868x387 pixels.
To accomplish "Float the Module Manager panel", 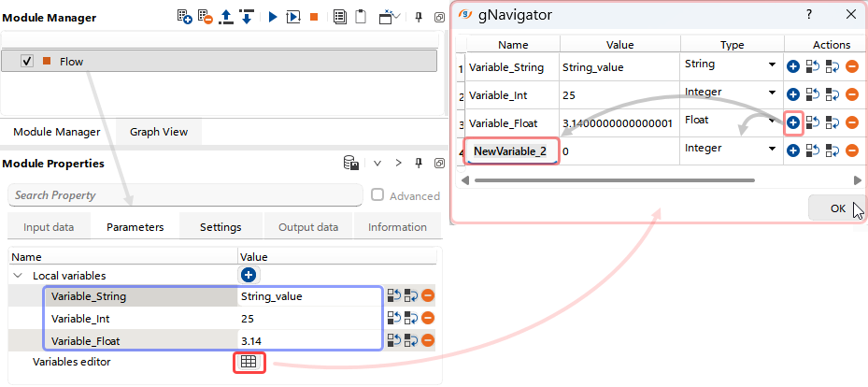I will click(439, 17).
